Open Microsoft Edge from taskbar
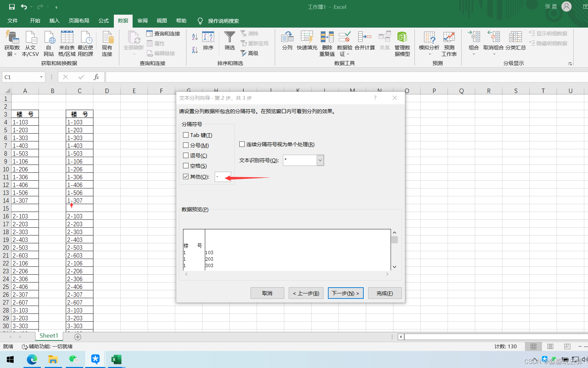This screenshot has width=588, height=368. (32, 359)
